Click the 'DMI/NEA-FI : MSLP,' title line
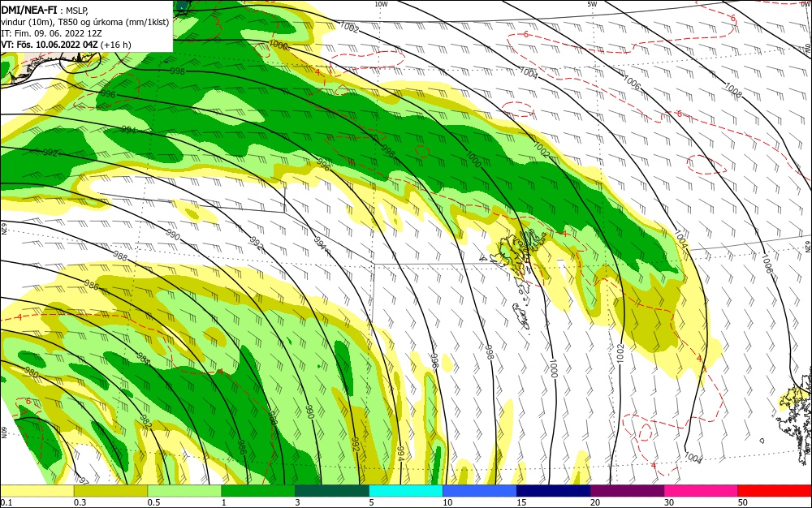812x508 pixels. click(x=45, y=9)
